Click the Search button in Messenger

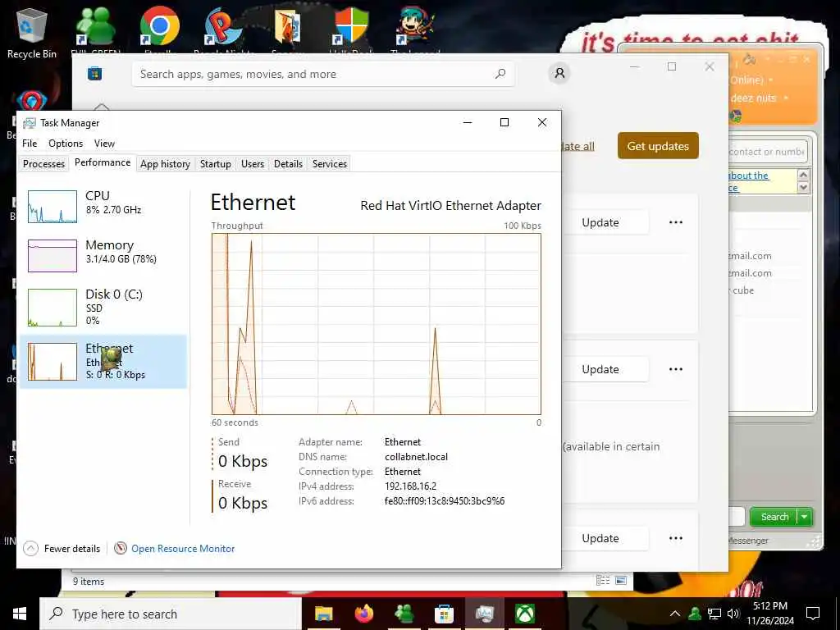click(x=774, y=517)
